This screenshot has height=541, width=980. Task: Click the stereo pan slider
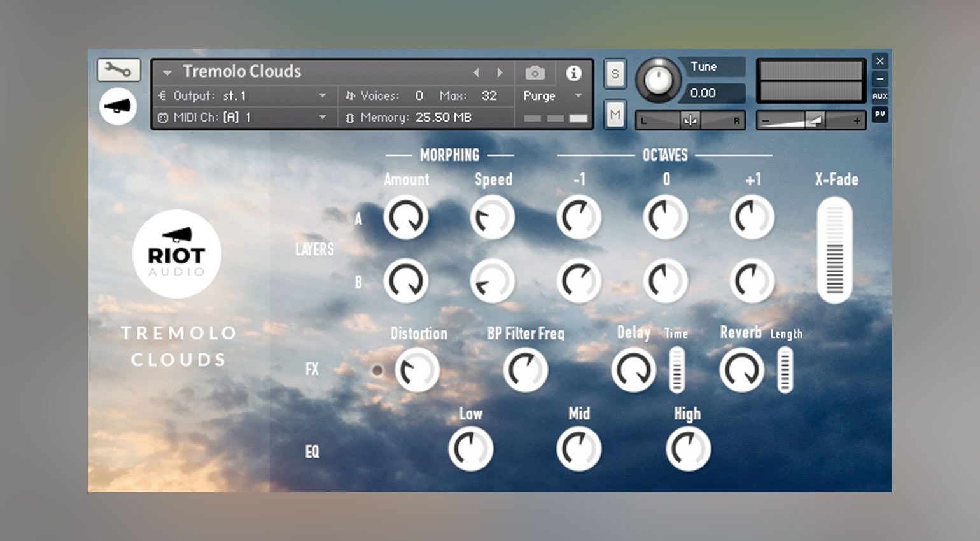pyautogui.click(x=690, y=120)
